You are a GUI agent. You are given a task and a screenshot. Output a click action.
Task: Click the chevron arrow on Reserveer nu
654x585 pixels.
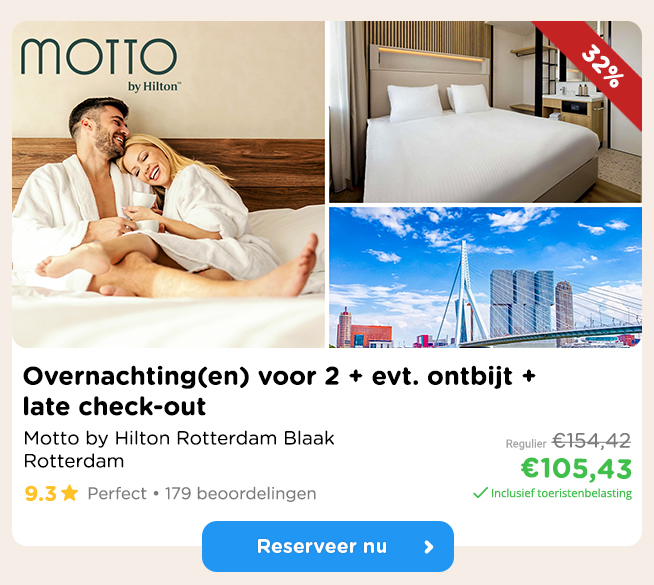[429, 547]
